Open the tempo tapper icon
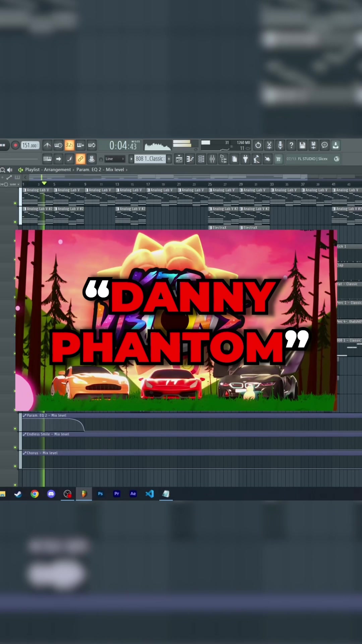 (256, 159)
